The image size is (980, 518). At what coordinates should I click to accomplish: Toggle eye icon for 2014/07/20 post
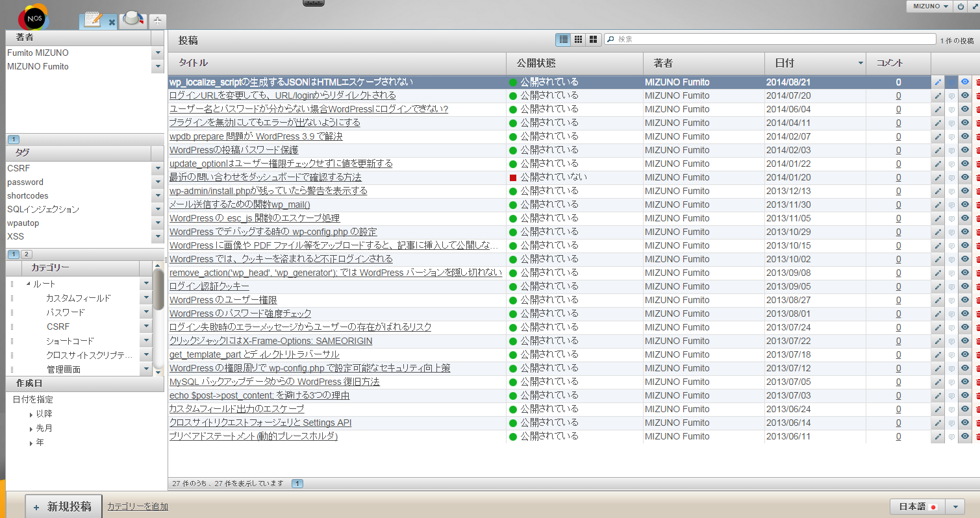[965, 96]
